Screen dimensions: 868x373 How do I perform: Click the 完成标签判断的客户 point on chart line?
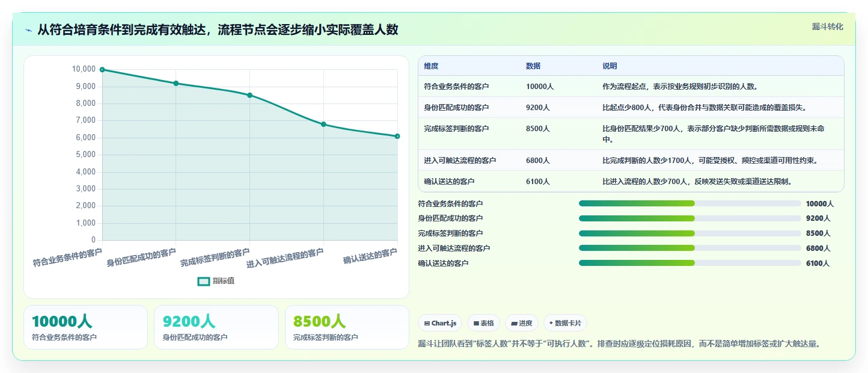pos(249,95)
